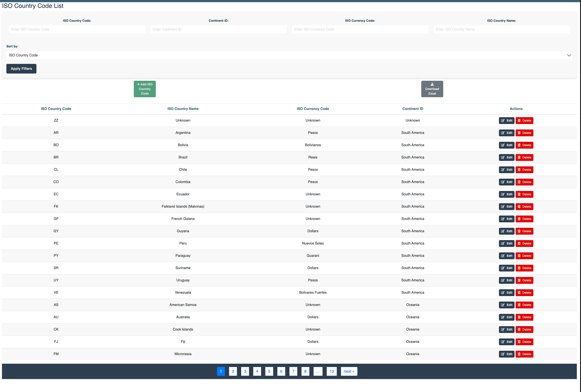Delete the Paraguay entry
Image resolution: width=581 pixels, height=392 pixels.
click(x=524, y=256)
